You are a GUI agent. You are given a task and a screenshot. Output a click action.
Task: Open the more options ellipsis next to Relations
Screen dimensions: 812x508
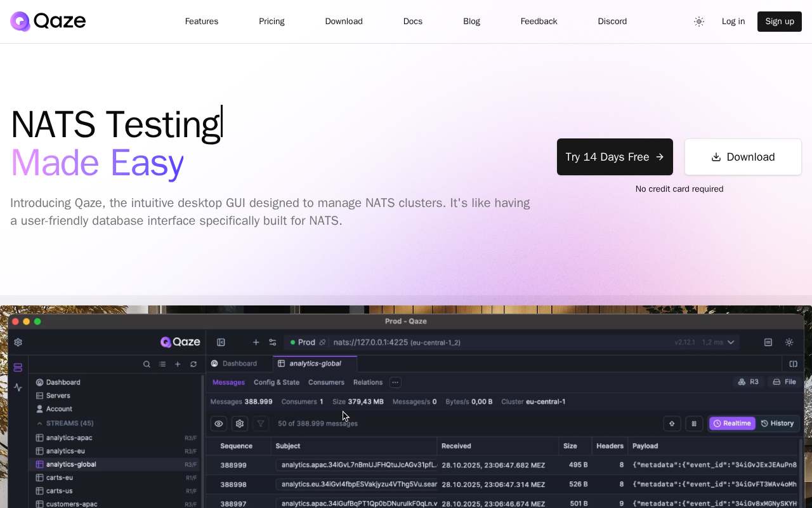[x=395, y=382]
